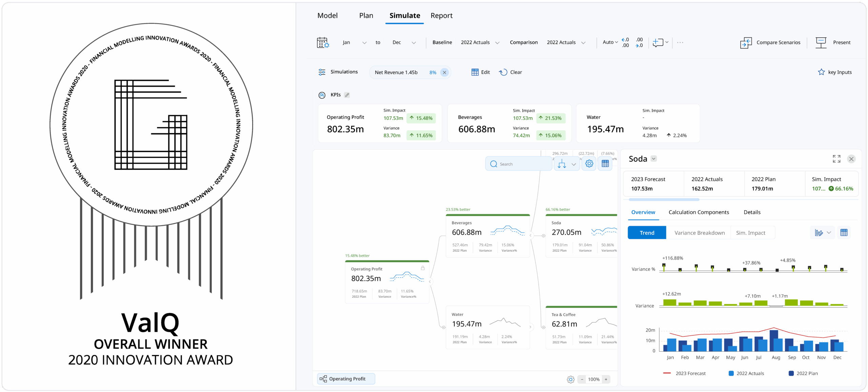Click the tree canvas settings gear
The image size is (868, 392).
(589, 164)
